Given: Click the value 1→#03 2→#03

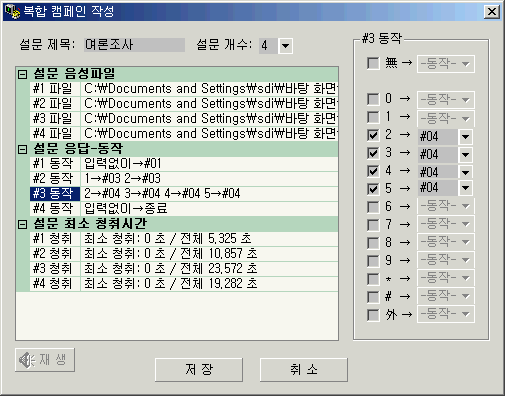Looking at the screenshot, I should (122, 179).
